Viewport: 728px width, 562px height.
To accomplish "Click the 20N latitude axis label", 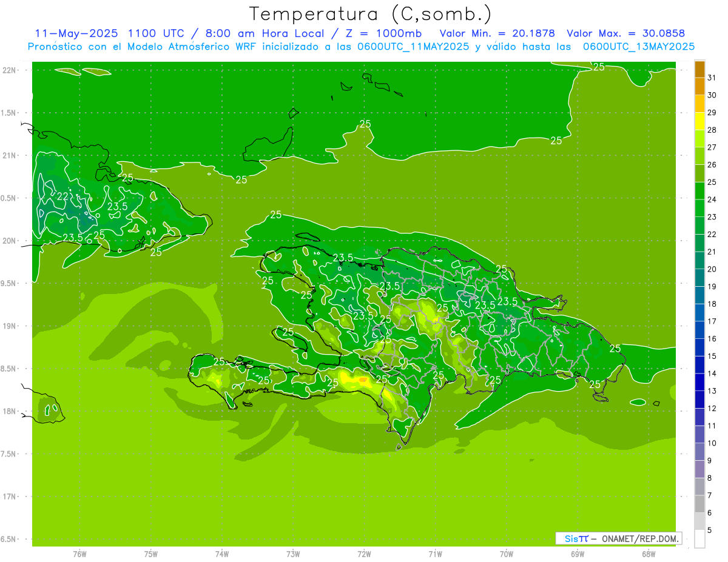I will [x=10, y=241].
